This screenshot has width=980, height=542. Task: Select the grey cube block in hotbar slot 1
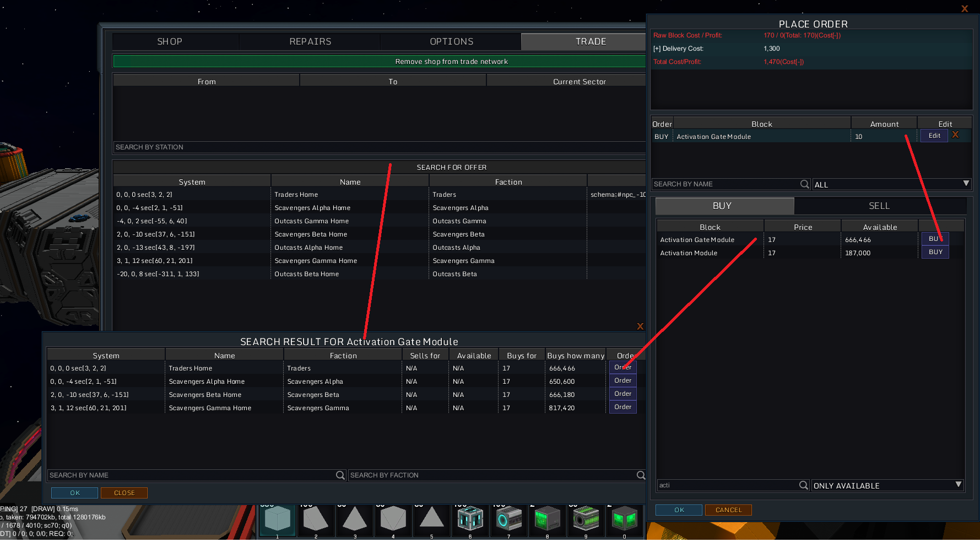(x=277, y=519)
